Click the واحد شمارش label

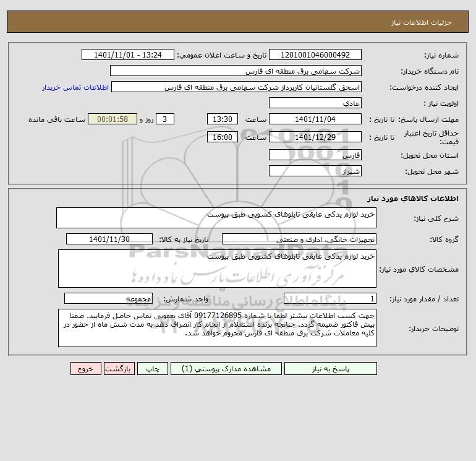[186, 299]
